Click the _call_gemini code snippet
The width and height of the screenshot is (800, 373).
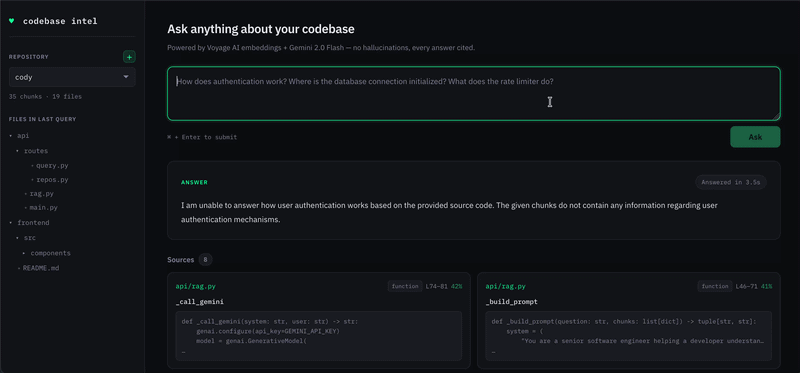click(319, 336)
